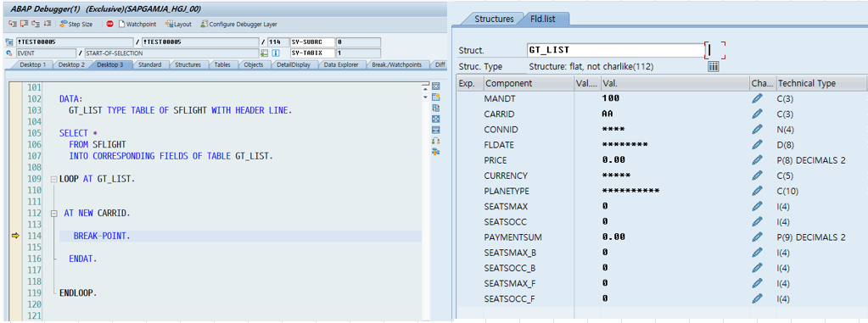
Task: Open the DetailDisplay tab
Action: pos(293,64)
